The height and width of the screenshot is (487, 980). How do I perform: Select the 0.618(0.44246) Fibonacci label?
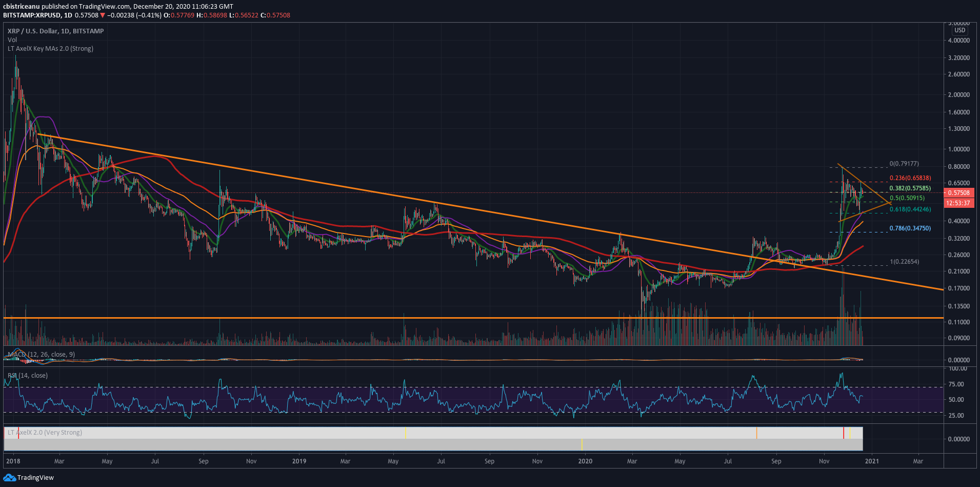pos(910,209)
